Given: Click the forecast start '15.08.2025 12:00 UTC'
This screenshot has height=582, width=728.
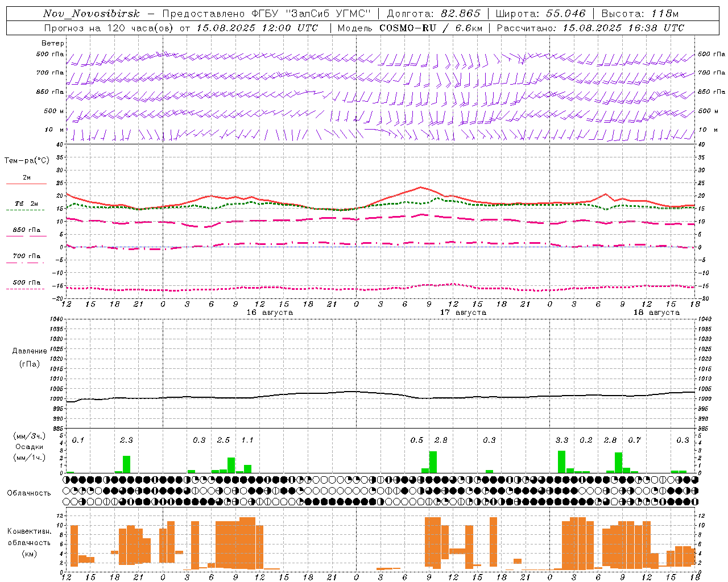Looking at the screenshot, I should click(x=257, y=28).
